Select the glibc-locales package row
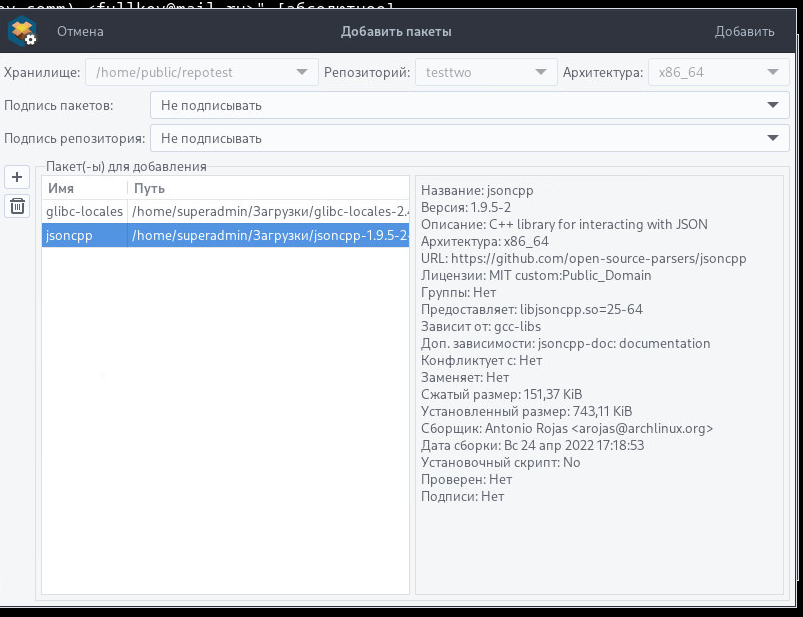The height and width of the screenshot is (617, 803). tap(85, 212)
